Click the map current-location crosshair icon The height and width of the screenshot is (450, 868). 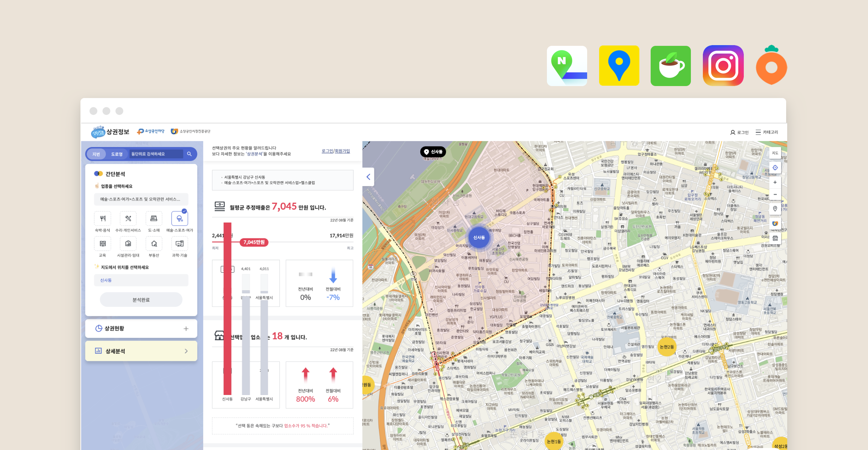(x=775, y=168)
